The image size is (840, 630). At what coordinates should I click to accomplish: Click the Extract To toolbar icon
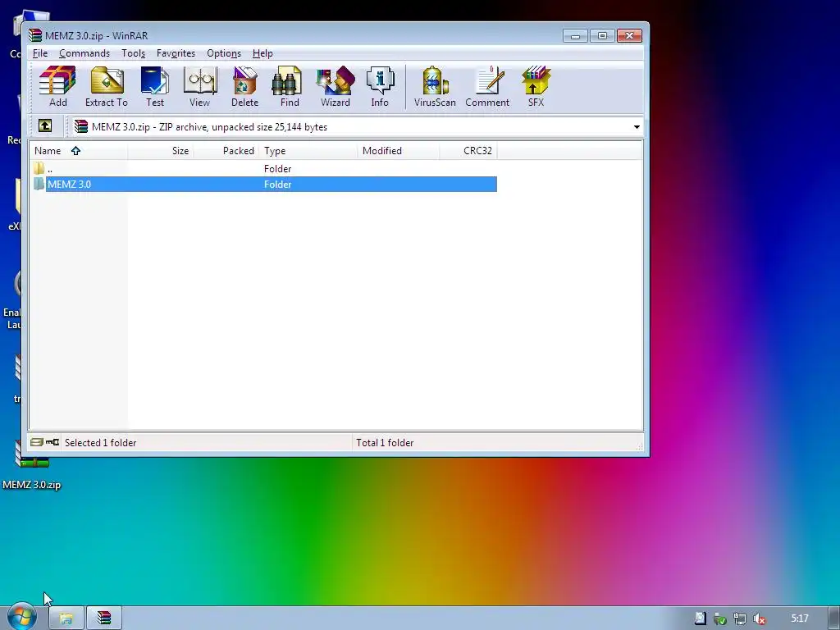[106, 86]
